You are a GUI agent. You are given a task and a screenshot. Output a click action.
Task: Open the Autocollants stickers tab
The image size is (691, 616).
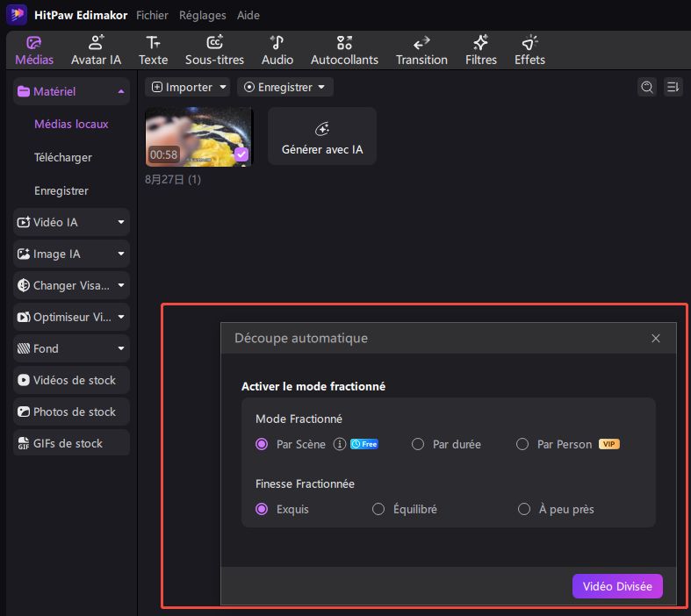coord(344,51)
